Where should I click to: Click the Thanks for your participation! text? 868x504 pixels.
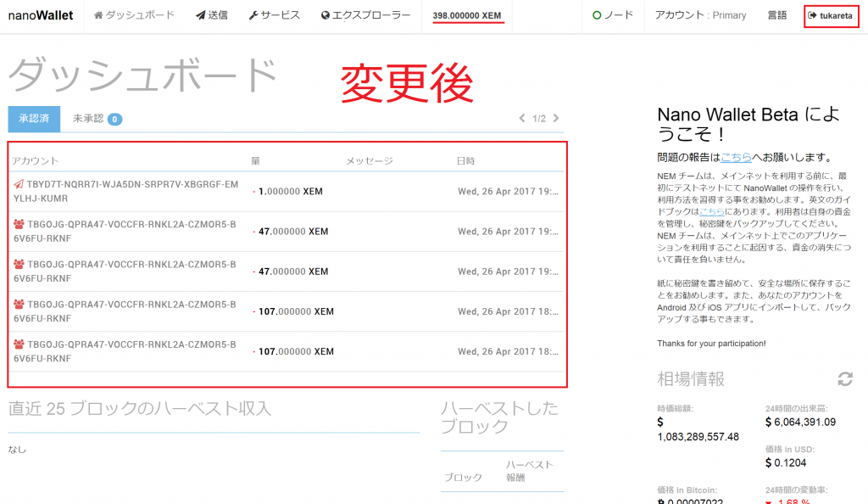point(711,344)
